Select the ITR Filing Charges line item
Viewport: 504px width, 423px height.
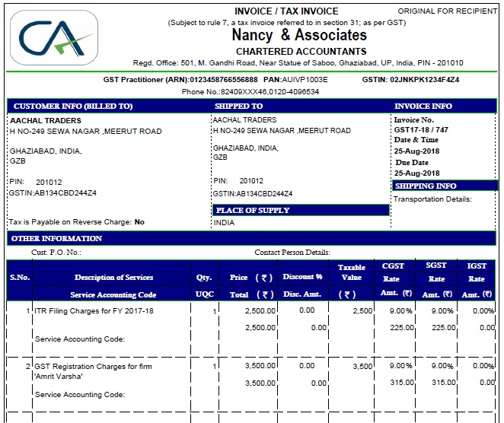94,311
